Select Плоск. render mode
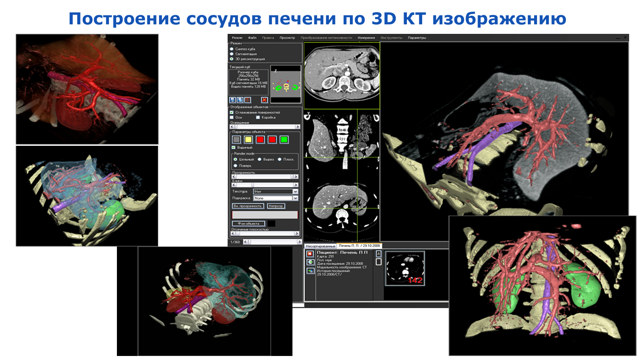This screenshot has height=363, width=644. (x=280, y=159)
